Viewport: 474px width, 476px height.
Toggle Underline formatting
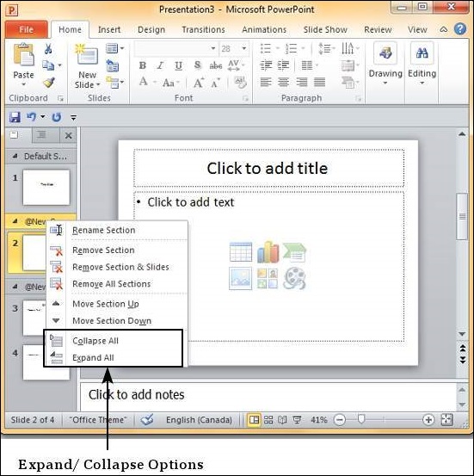[x=179, y=65]
